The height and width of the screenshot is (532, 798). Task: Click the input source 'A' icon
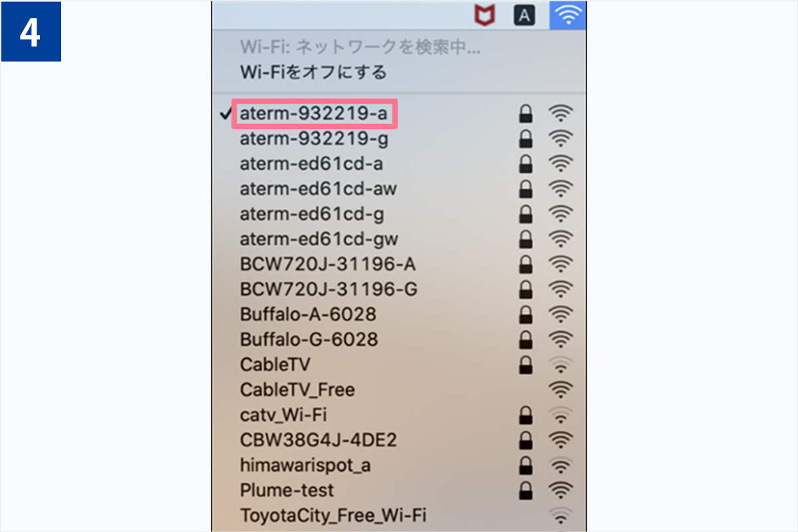(525, 15)
